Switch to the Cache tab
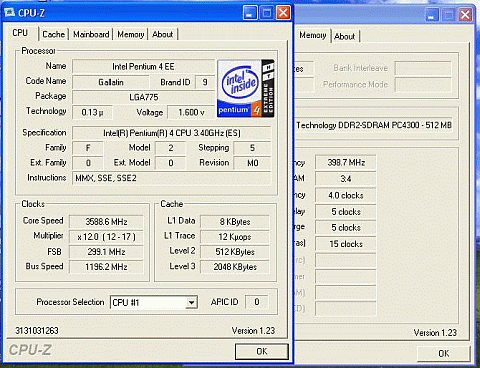Viewport: 480px width, 368px height. pyautogui.click(x=54, y=34)
